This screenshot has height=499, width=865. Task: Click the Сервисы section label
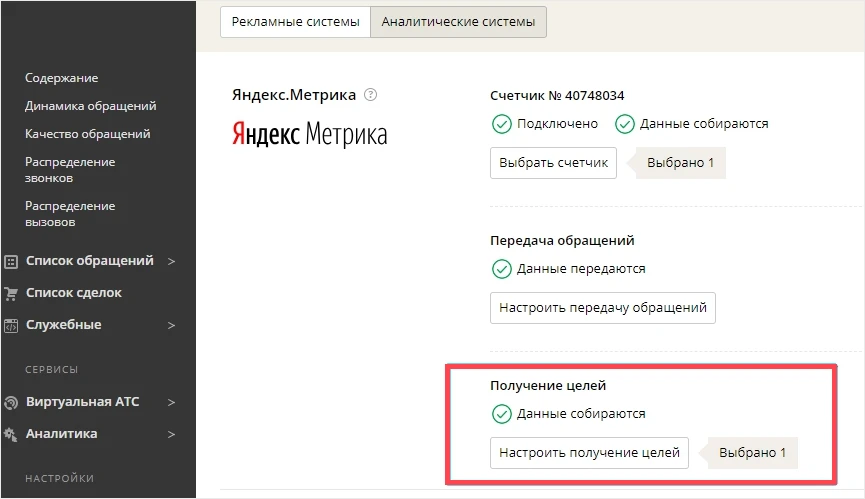click(51, 369)
